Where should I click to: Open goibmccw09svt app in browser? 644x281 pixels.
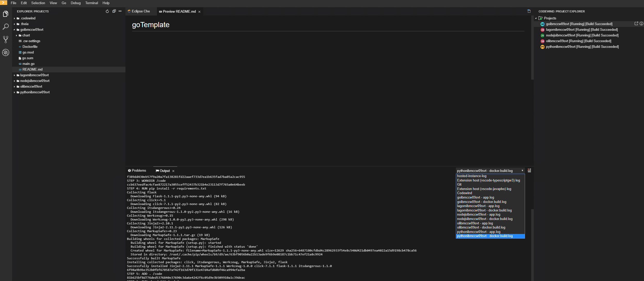(x=636, y=24)
